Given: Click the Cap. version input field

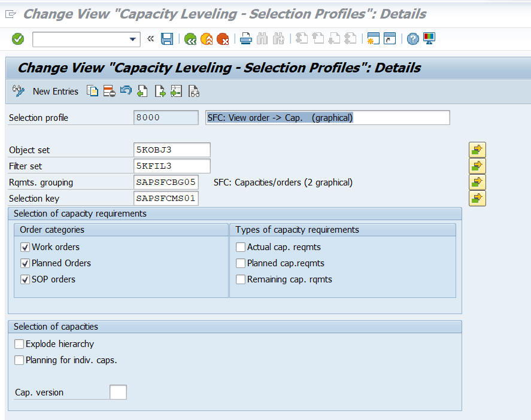Looking at the screenshot, I should click(118, 392).
